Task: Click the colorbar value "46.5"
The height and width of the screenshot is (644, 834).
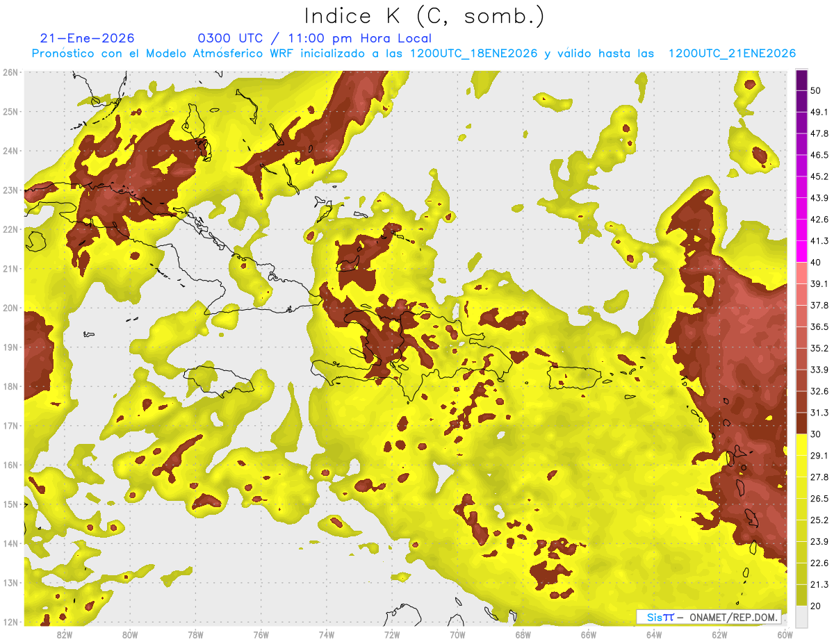Action: (x=819, y=155)
